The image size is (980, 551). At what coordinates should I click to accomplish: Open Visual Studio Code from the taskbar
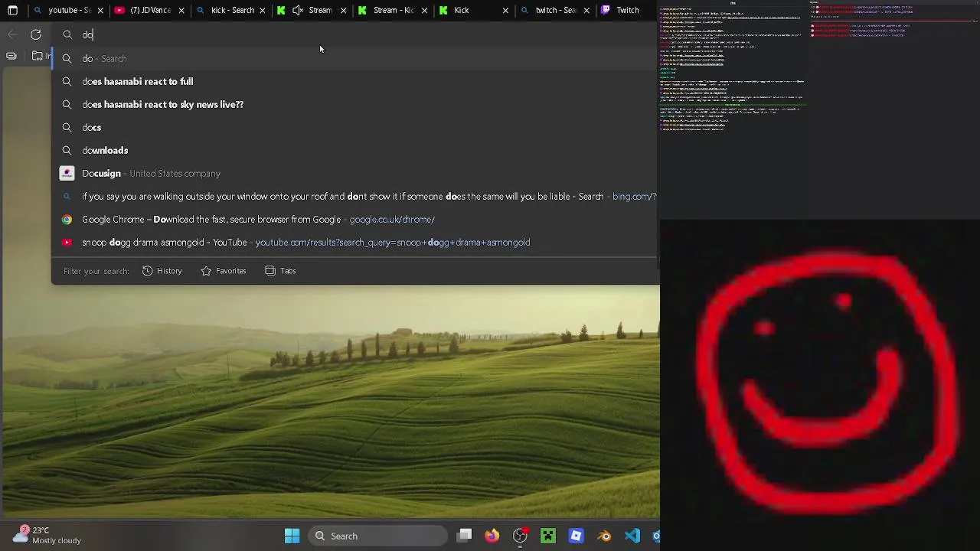point(632,536)
